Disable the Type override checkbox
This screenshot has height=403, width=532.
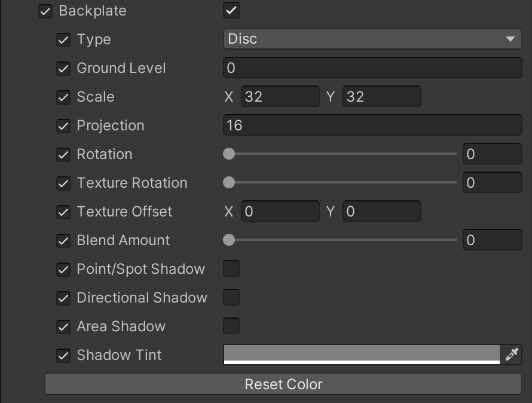(63, 40)
